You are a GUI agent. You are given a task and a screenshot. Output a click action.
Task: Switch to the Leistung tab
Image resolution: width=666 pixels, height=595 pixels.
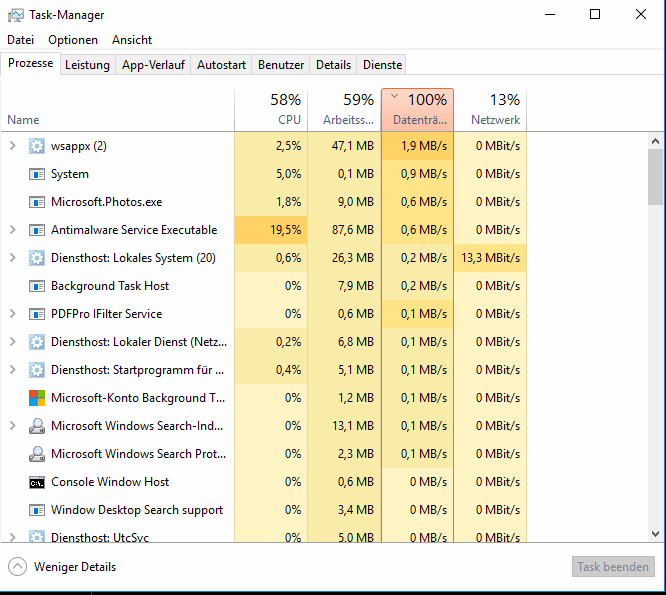[87, 65]
